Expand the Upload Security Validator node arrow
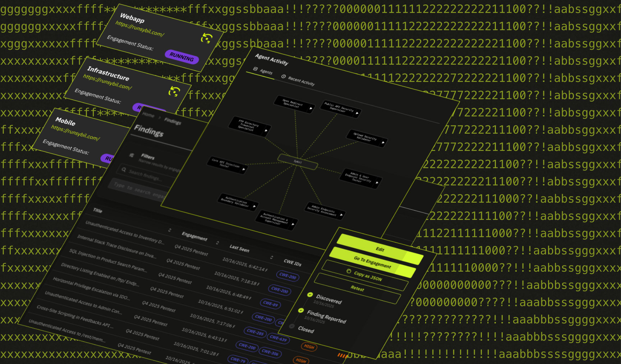 point(383,143)
